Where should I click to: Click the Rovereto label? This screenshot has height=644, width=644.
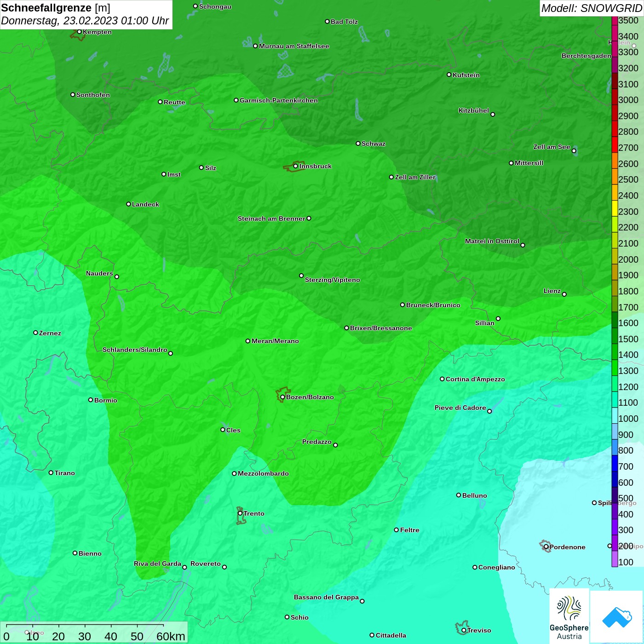coord(206,563)
